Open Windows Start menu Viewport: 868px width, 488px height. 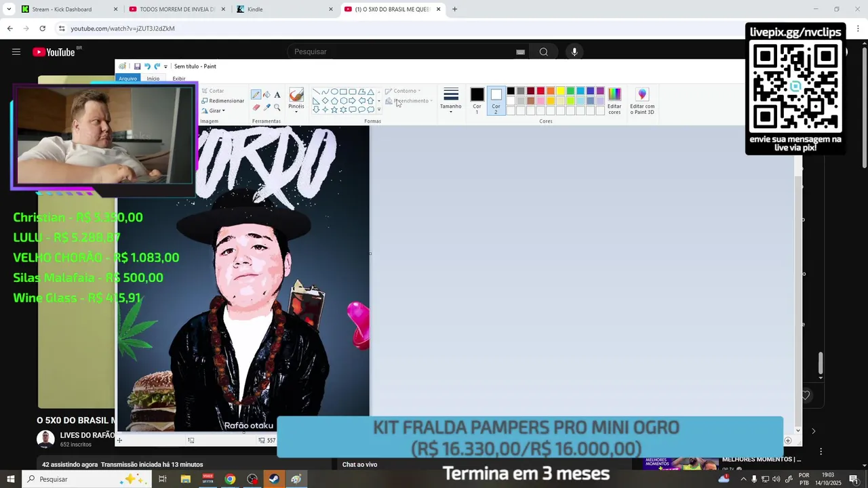[11, 479]
